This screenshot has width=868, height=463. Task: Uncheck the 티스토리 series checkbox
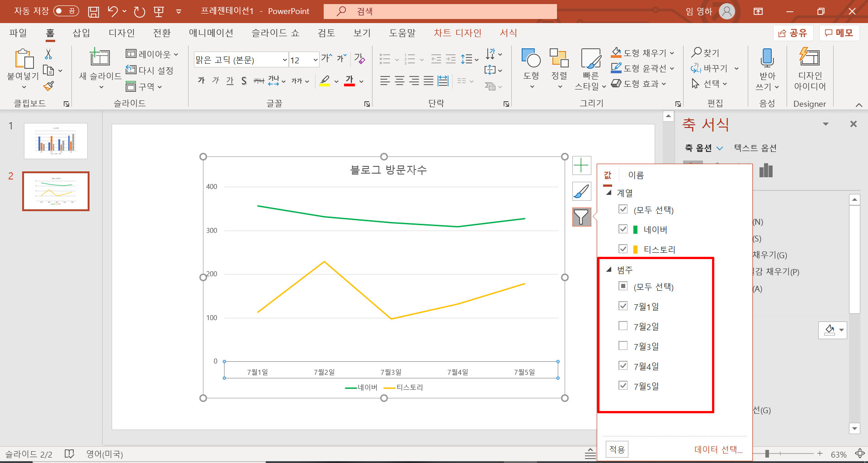click(623, 249)
